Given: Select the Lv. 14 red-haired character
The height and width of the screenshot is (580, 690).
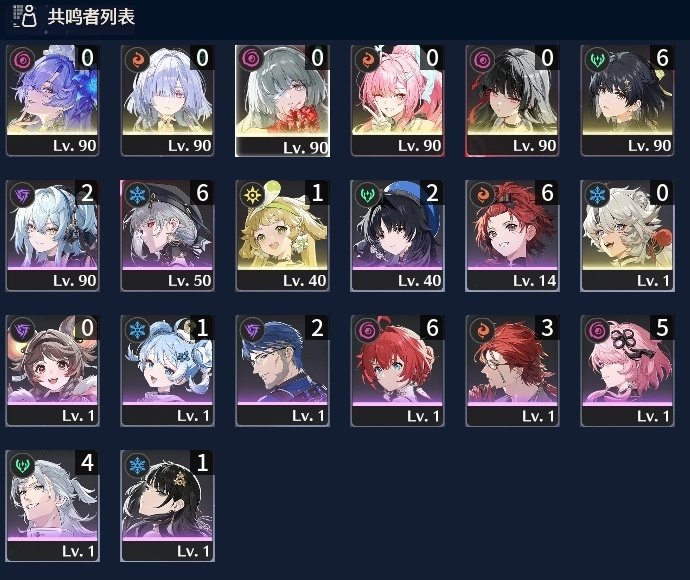Looking at the screenshot, I should (x=512, y=235).
